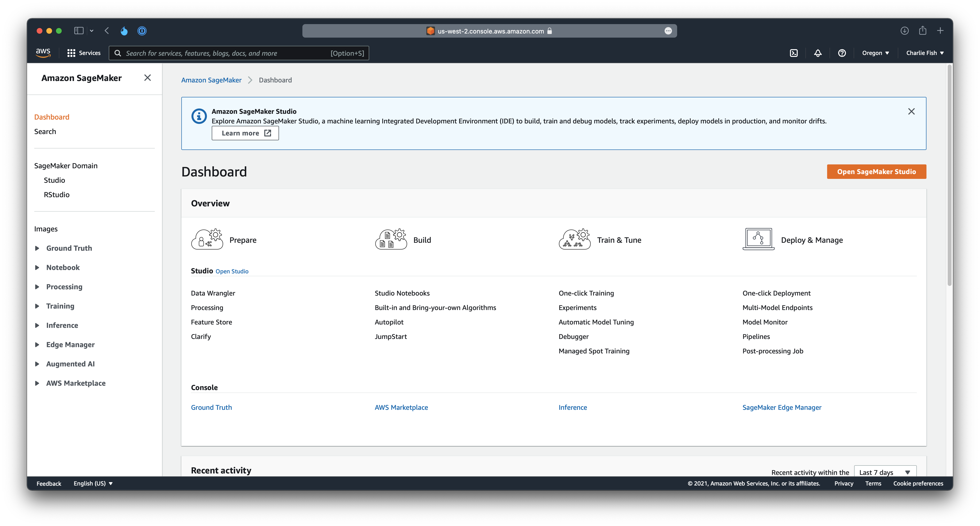This screenshot has height=526, width=980.
Task: Expand the Ground Truth tree section
Action: pos(37,248)
